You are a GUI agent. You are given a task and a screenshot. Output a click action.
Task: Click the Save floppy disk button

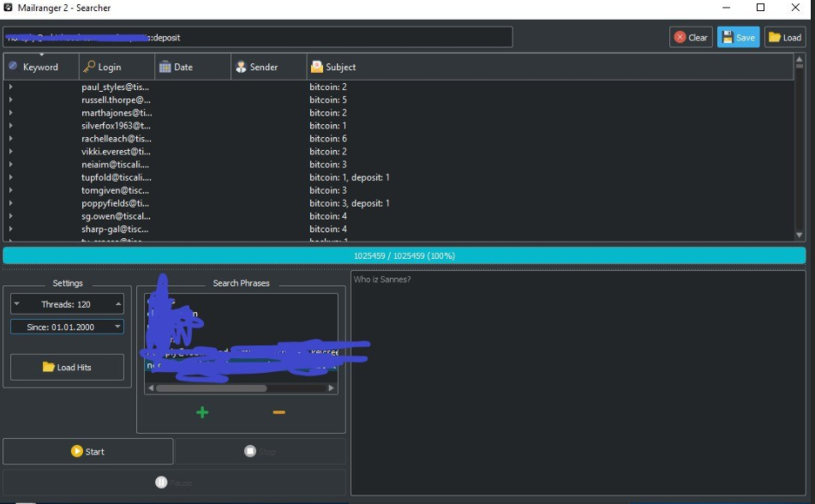[x=738, y=37]
